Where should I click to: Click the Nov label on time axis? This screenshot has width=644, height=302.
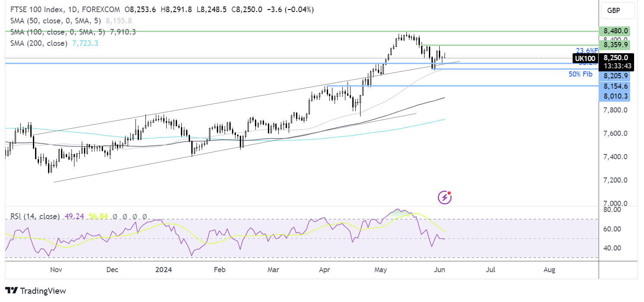click(x=56, y=270)
